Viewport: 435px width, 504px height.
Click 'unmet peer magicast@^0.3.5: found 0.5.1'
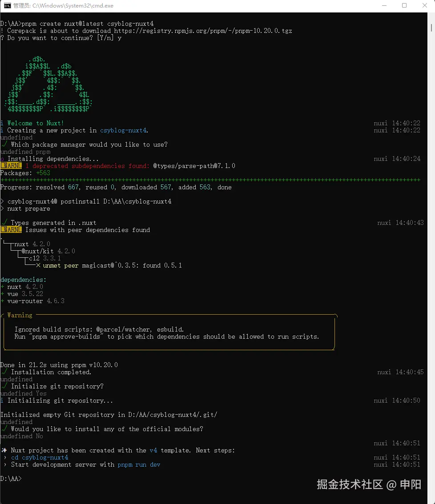point(112,265)
